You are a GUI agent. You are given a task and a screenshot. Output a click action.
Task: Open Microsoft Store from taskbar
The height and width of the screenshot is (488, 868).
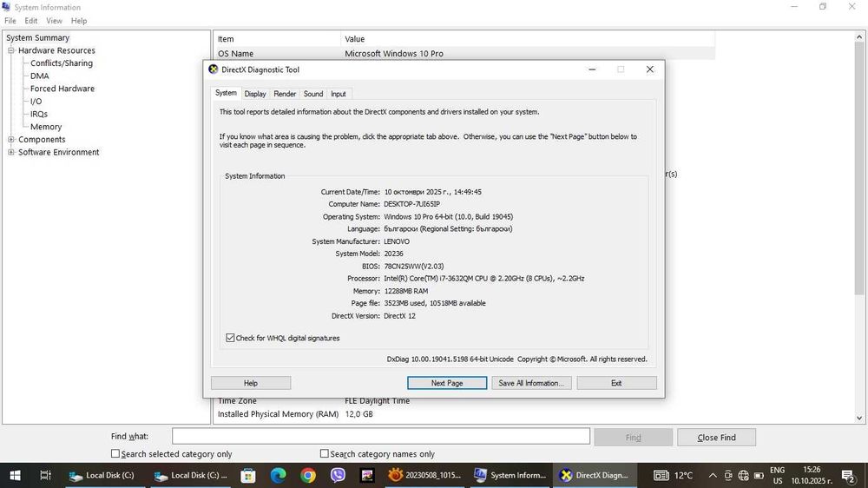[248, 475]
